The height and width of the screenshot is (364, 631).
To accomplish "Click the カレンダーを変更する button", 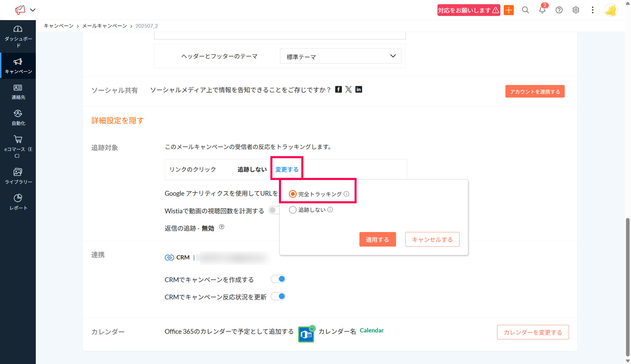I will tap(533, 332).
